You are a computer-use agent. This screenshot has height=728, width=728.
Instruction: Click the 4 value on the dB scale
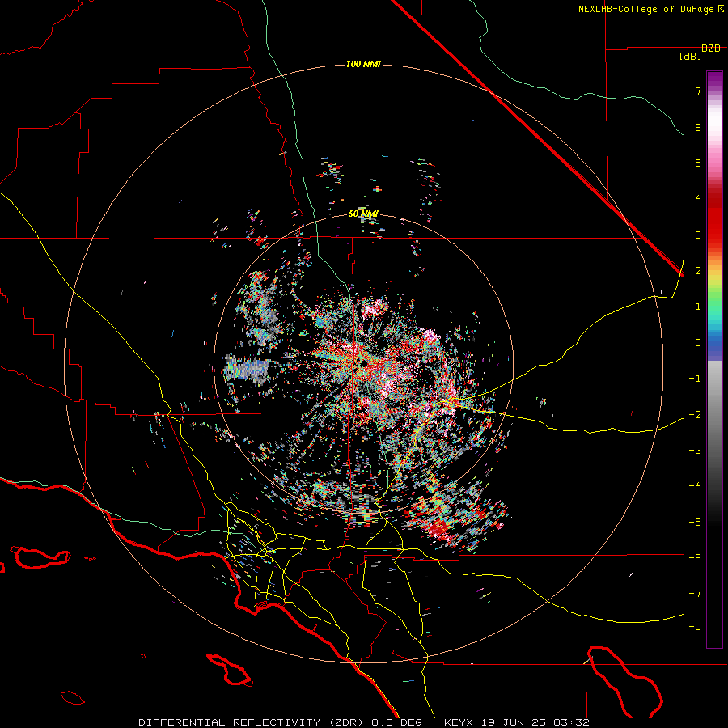698,199
